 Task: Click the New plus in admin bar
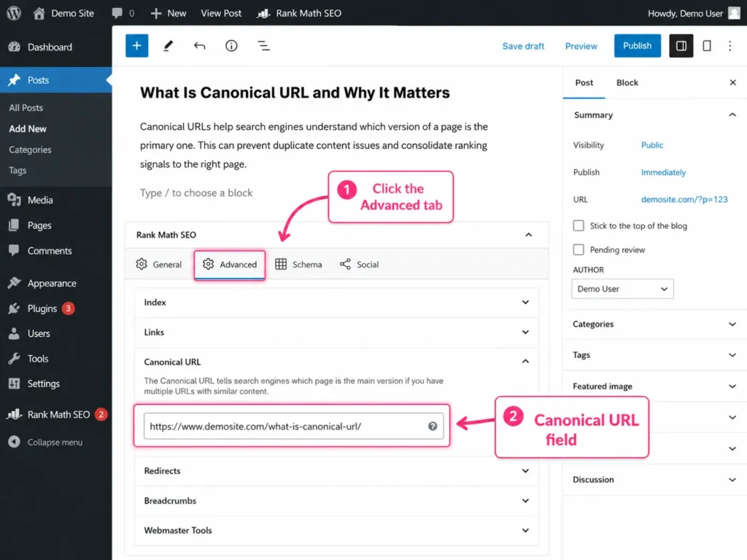tap(156, 13)
